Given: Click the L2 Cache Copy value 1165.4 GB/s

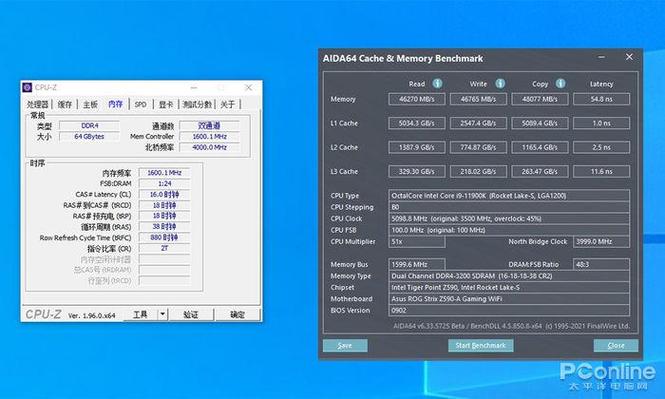Looking at the screenshot, I should click(540, 148).
